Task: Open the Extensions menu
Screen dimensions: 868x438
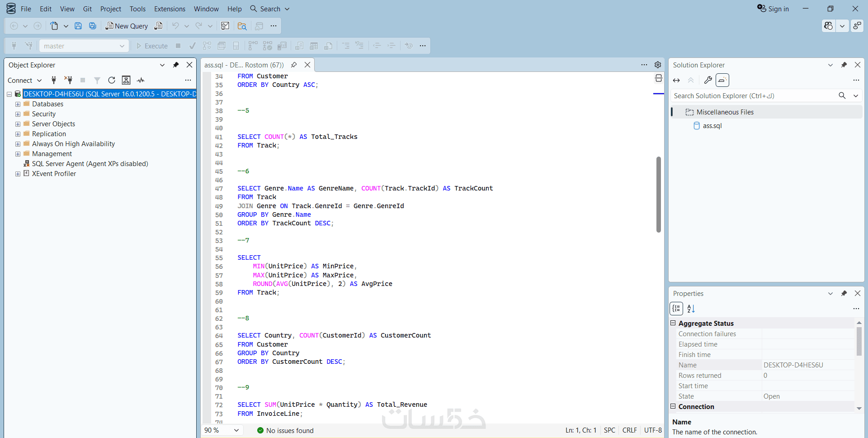Action: tap(170, 9)
